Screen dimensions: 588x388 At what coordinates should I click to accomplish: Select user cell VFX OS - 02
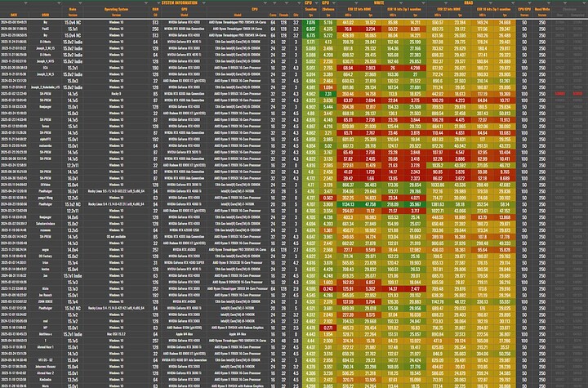46,360
